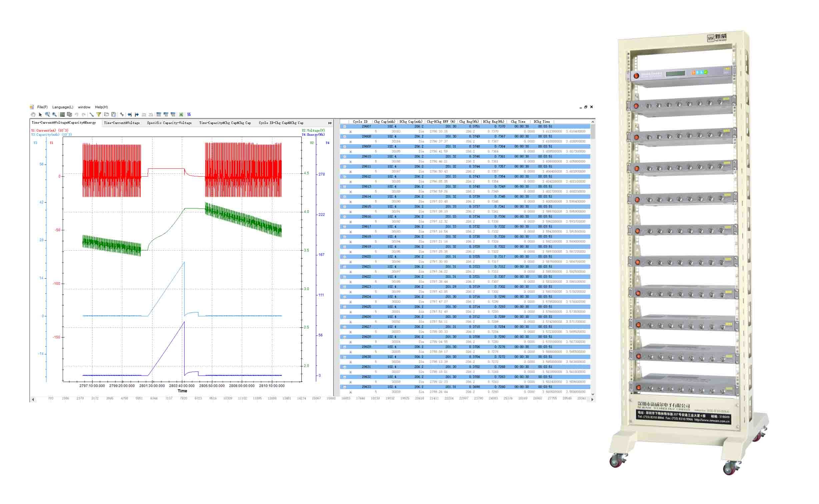Open the Language(L) menu
Viewport: 819px width, 504px height.
click(x=63, y=107)
